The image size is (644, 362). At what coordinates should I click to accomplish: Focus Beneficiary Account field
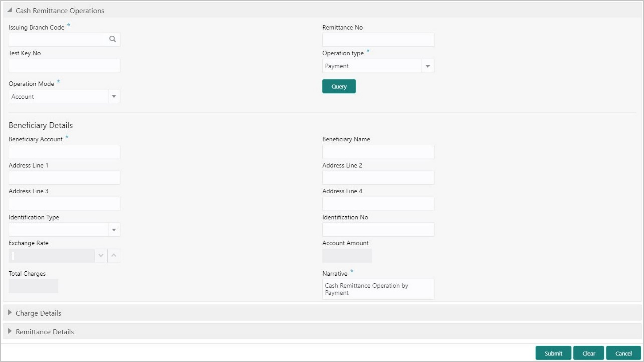pos(64,152)
